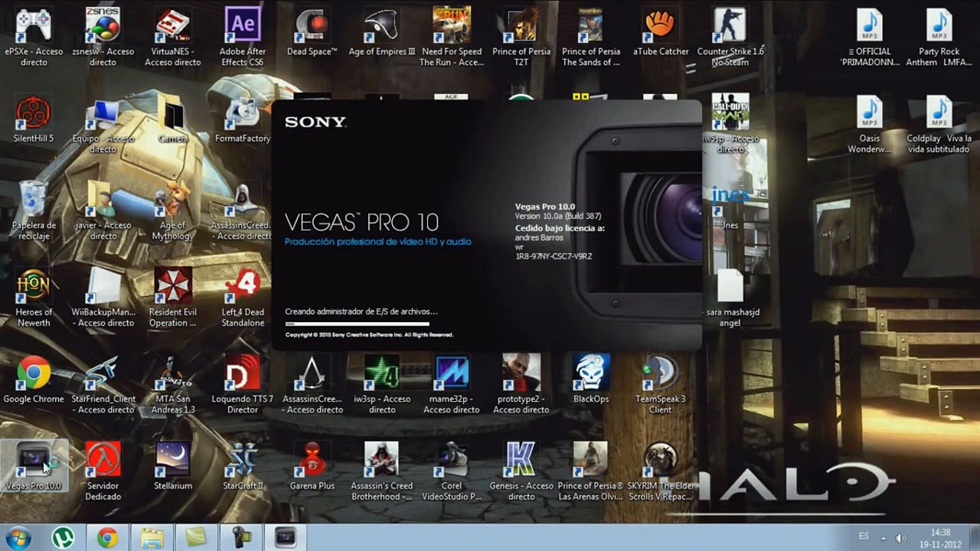Launch the Stellarium desktop icon

click(x=173, y=465)
